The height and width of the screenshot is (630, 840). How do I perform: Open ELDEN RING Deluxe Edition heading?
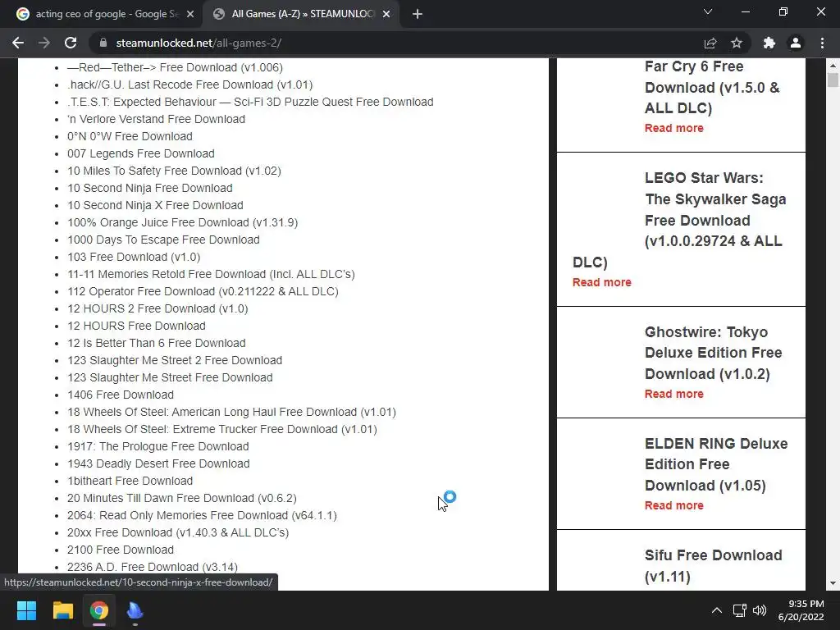716,464
